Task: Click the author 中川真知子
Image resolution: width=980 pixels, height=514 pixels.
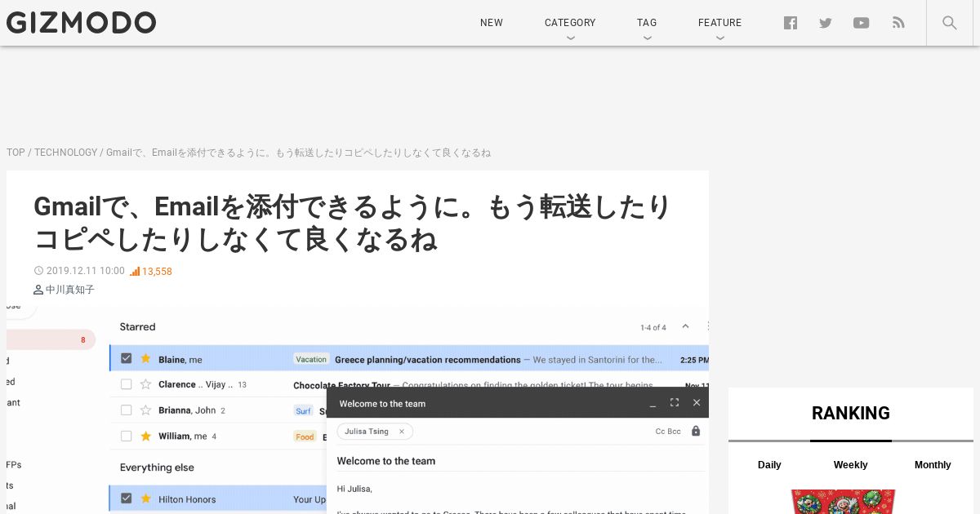Action: click(x=65, y=290)
